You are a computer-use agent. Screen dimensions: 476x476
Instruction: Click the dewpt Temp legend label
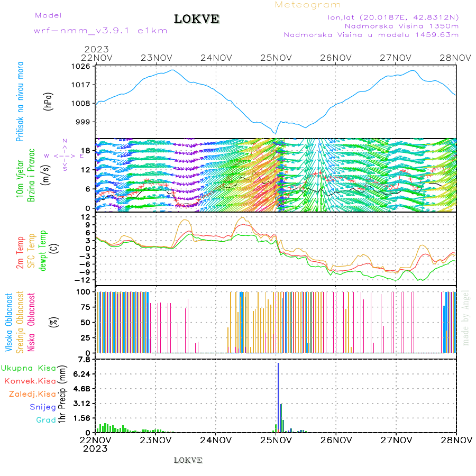tap(43, 251)
